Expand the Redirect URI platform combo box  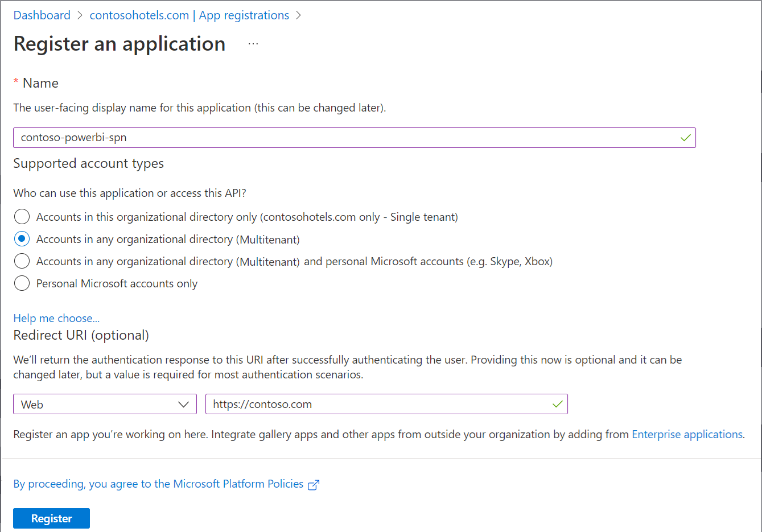tap(105, 404)
